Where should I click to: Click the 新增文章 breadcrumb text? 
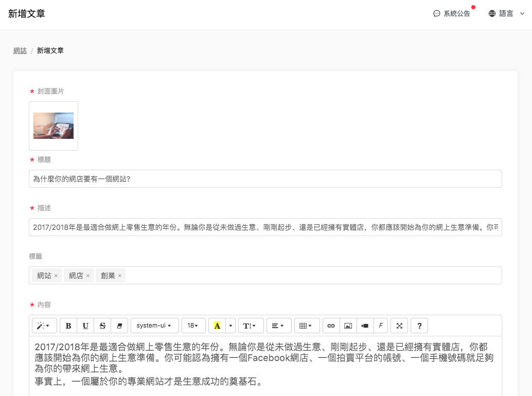(x=50, y=50)
